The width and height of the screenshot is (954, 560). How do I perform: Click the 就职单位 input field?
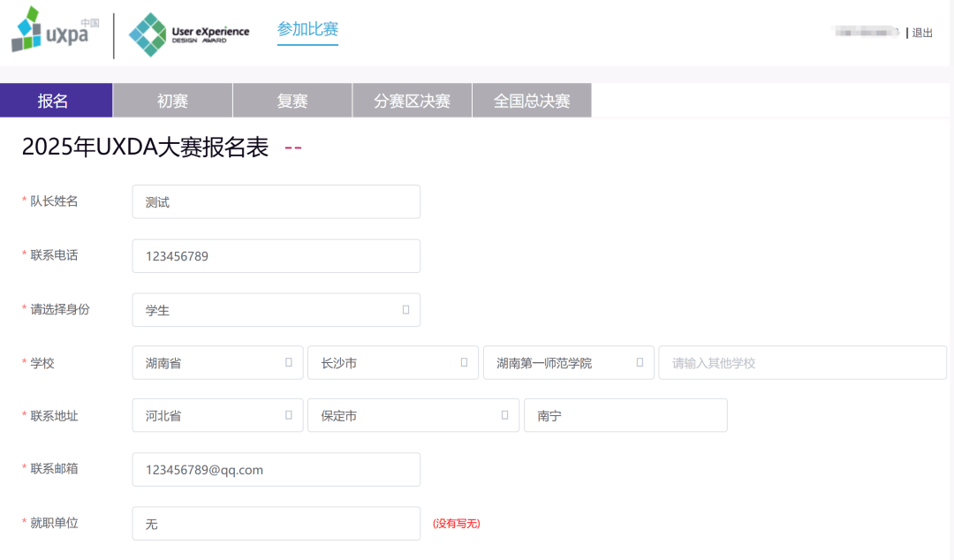tap(276, 524)
